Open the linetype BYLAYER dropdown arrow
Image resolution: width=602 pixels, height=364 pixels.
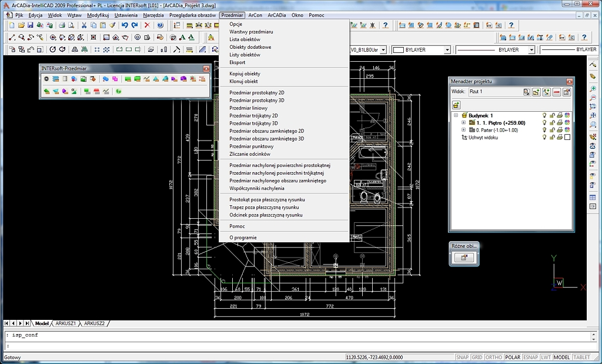(x=531, y=50)
